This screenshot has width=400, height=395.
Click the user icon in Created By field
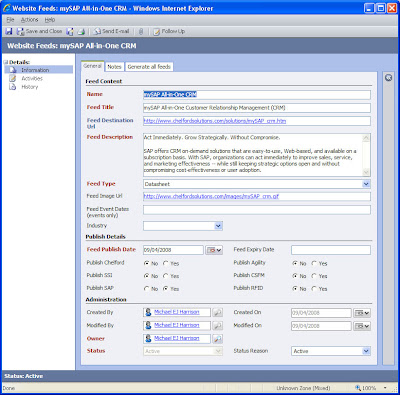pos(148,312)
